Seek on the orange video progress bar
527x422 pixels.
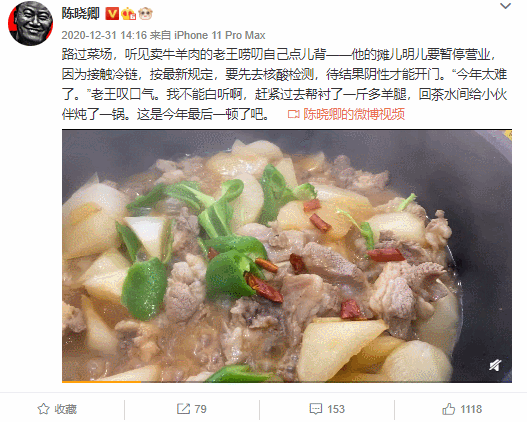287,382
